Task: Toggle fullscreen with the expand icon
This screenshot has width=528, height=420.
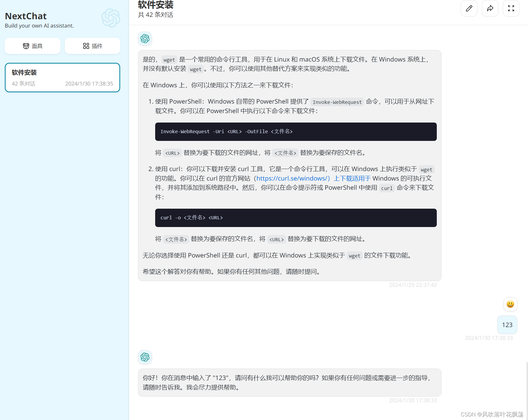Action: 511,8
